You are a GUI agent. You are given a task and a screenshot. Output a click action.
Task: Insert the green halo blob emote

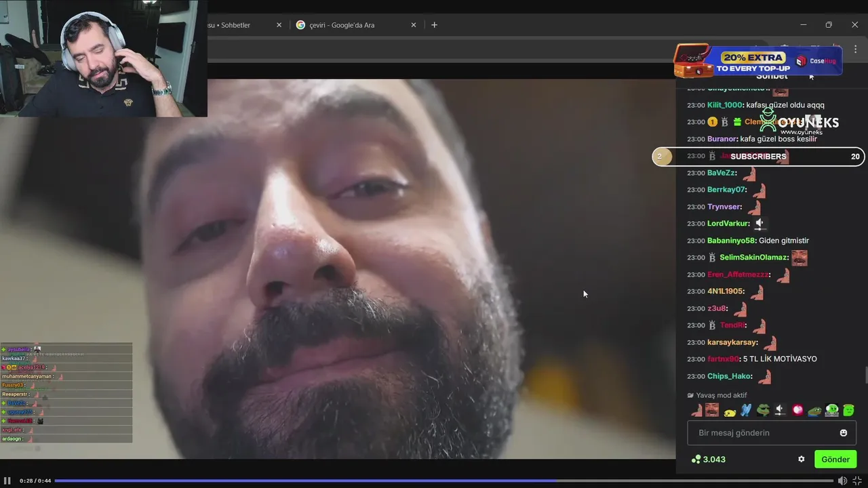point(848,410)
